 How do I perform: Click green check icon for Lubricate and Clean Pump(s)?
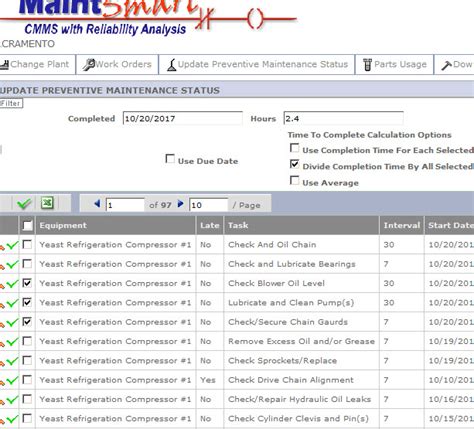click(13, 303)
